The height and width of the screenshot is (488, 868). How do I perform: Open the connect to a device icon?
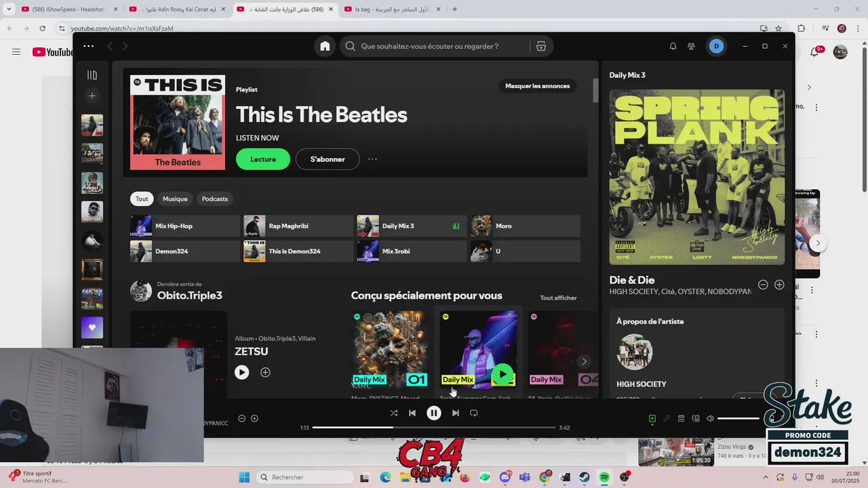(696, 419)
